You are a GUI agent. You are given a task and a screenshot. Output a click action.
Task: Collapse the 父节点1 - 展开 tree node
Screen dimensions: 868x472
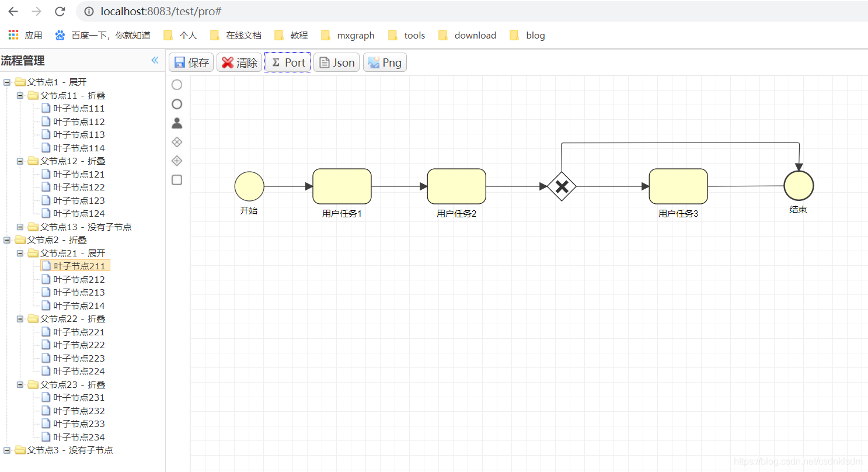tap(7, 82)
